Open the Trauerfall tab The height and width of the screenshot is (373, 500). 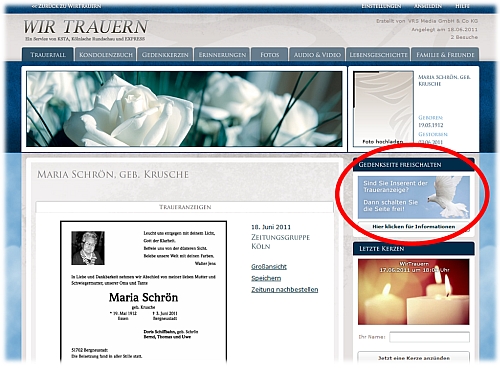48,55
